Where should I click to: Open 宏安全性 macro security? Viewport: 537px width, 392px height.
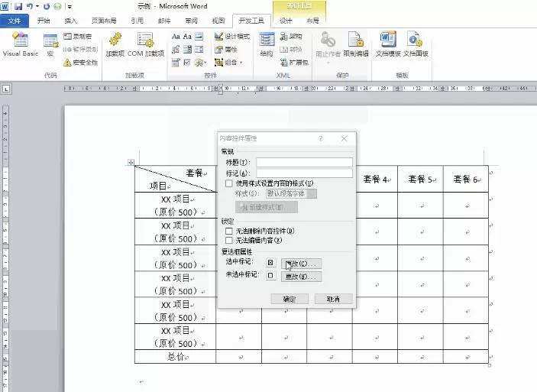(x=81, y=63)
